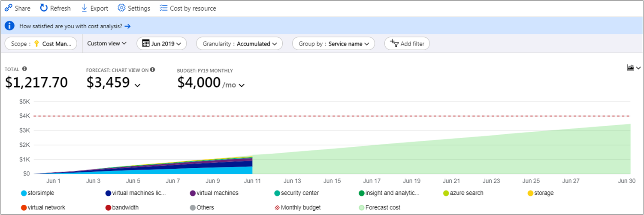644x215 pixels.
Task: Open Settings via the gear icon
Action: pos(121,8)
